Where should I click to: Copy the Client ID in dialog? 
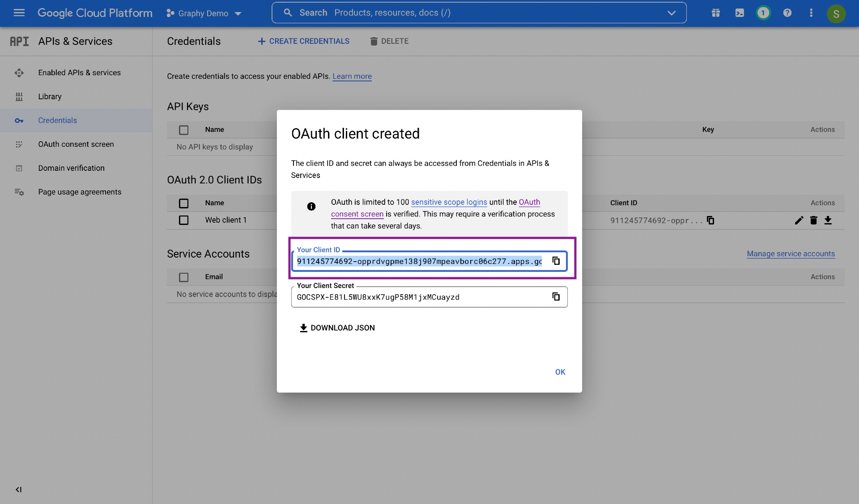coord(556,261)
